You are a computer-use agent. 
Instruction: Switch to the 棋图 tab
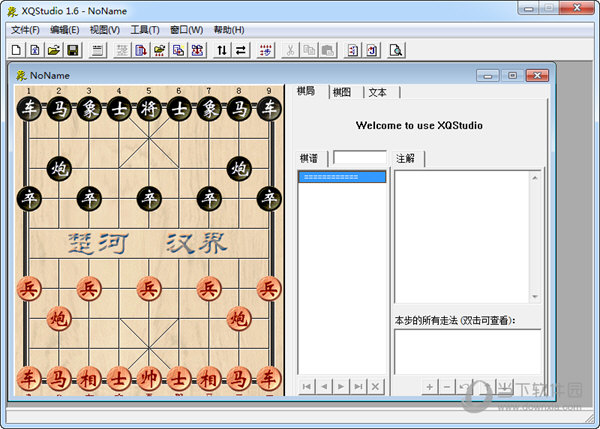pos(342,92)
